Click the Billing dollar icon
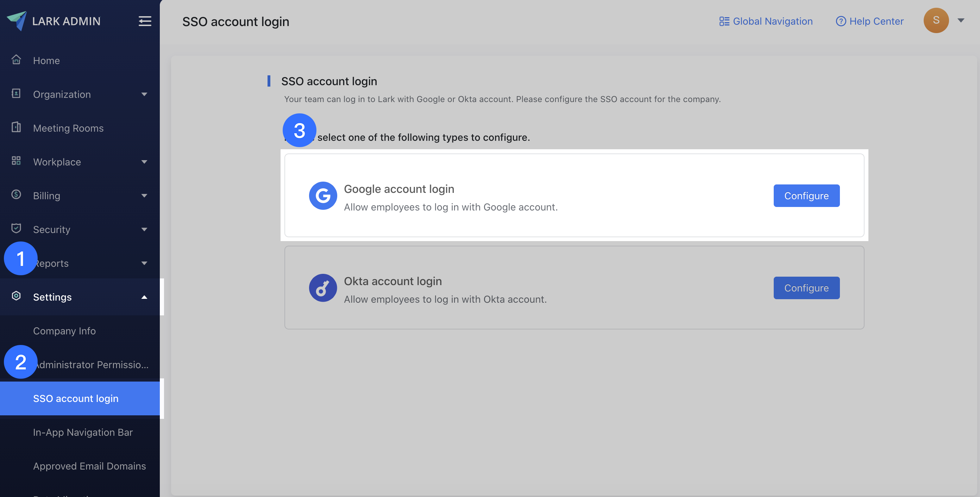 (x=16, y=195)
